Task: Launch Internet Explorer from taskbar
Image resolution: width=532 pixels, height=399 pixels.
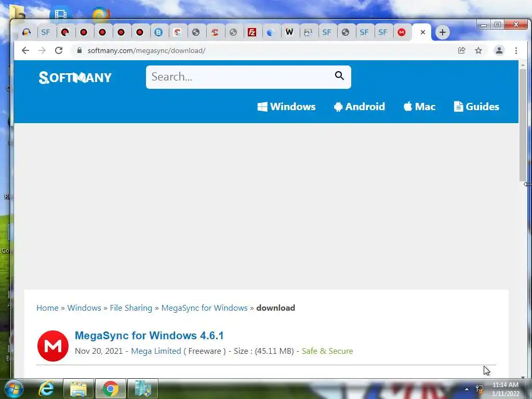Action: [x=46, y=389]
